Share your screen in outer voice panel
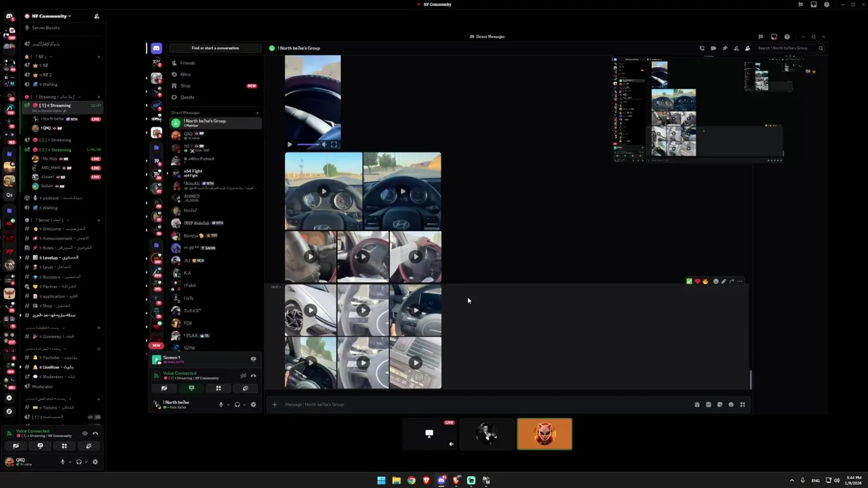The height and width of the screenshot is (488, 868). pyautogui.click(x=40, y=446)
